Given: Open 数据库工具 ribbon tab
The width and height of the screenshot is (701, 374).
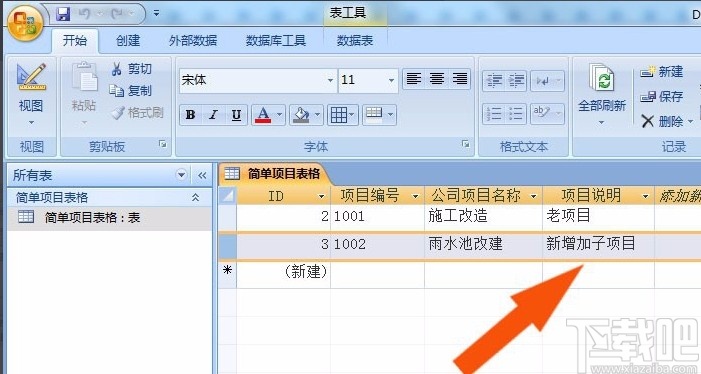Looking at the screenshot, I should pos(275,41).
